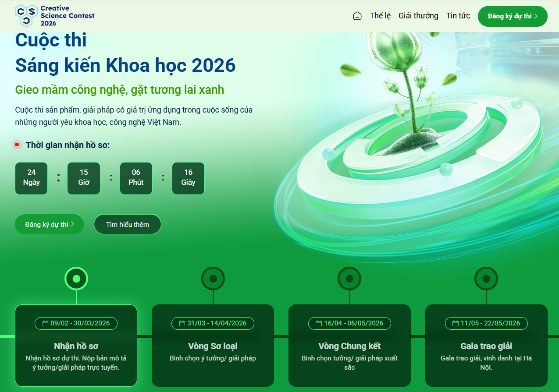Open the Thể lệ menu item
This screenshot has height=392, width=559.
point(380,16)
